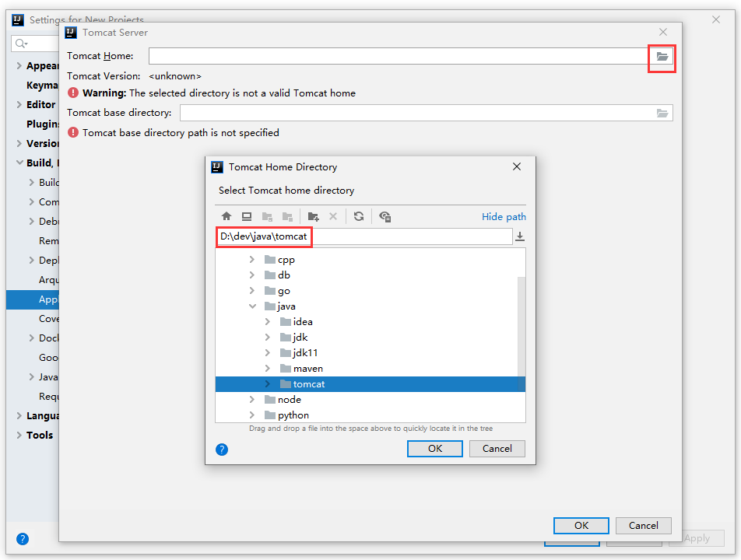Screen dimensions: 741x560
Task: Expand the Editor settings section arrow
Action: (x=19, y=104)
